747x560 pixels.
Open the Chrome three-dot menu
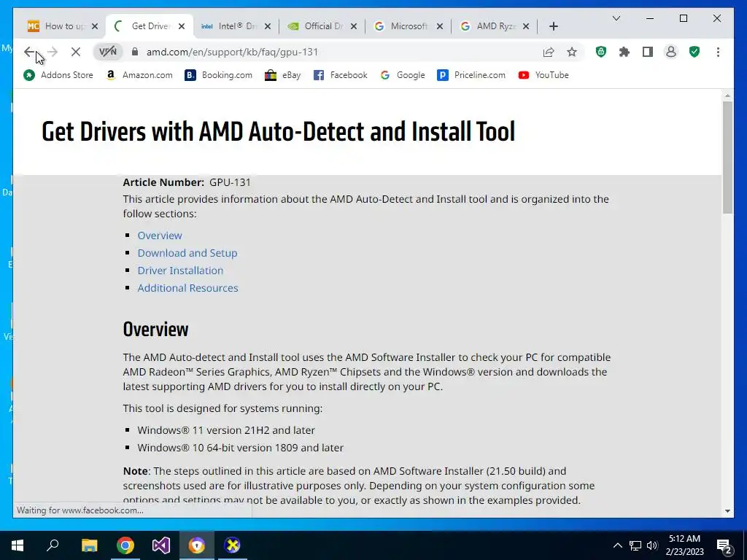(718, 52)
